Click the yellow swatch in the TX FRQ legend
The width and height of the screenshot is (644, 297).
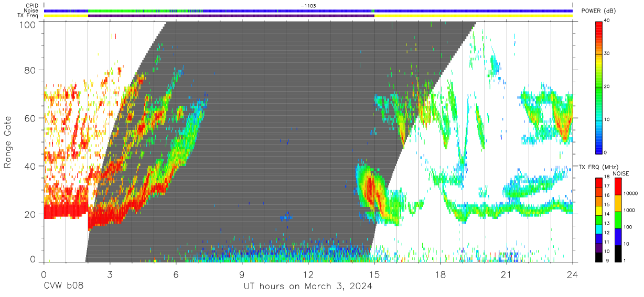tap(599, 210)
